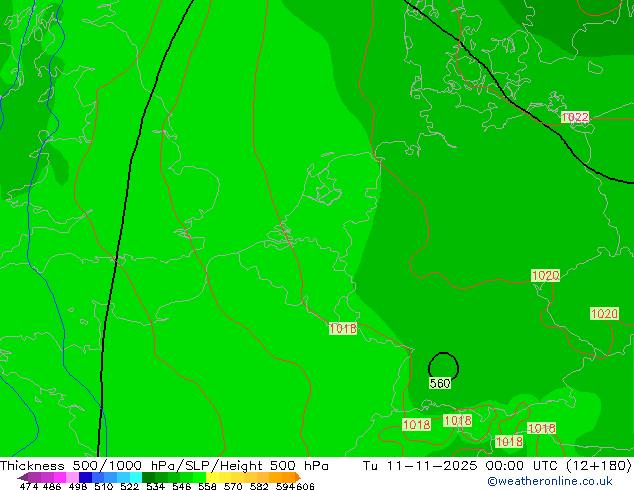This screenshot has height=490, width=634.
Task: Click the 546 legend value
Action: point(181,486)
